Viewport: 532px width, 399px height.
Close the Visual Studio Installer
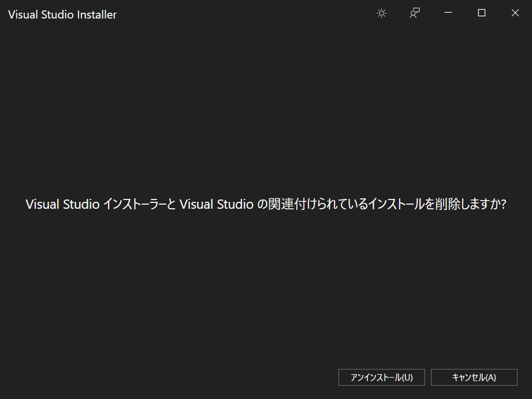tap(515, 13)
